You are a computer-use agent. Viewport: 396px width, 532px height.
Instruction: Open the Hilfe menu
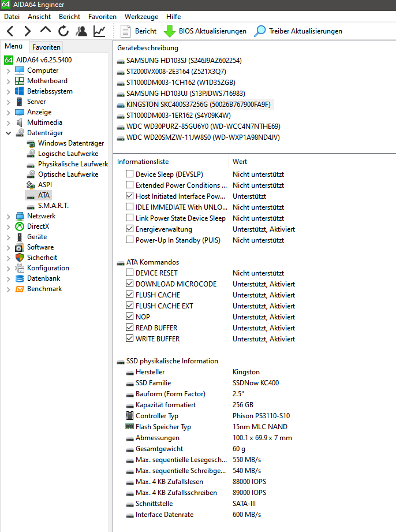coord(174,17)
